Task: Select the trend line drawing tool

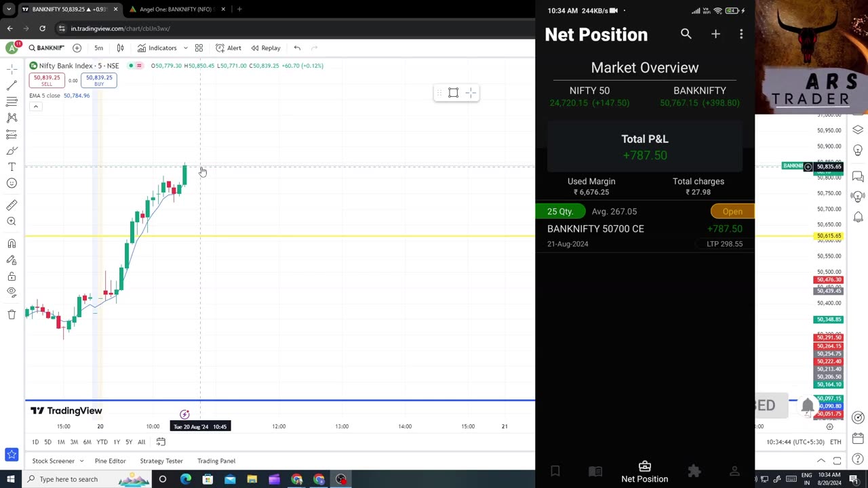Action: pos(12,85)
